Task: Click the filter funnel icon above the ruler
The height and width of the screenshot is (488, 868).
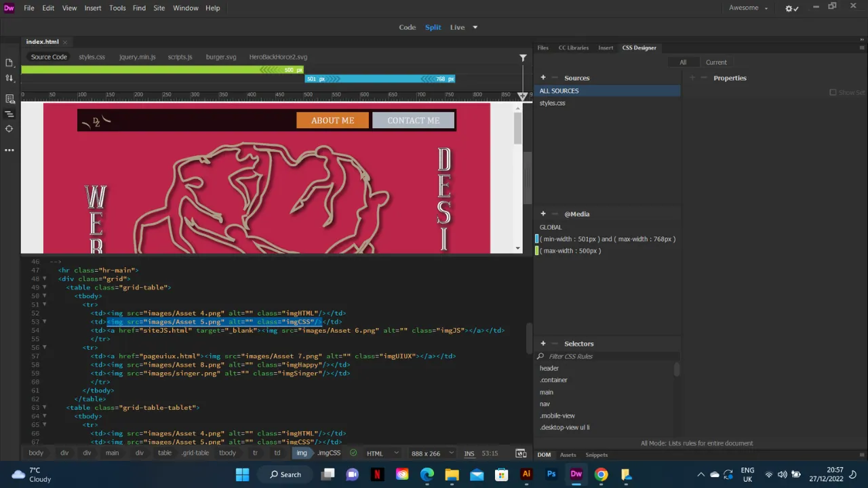Action: [523, 58]
